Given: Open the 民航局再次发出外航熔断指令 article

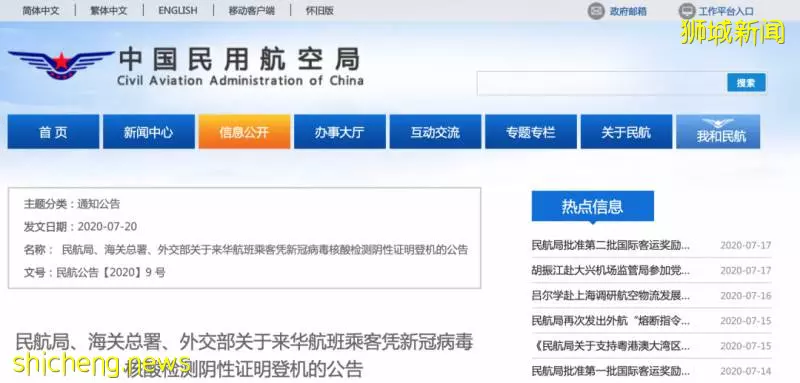Looking at the screenshot, I should click(611, 321).
